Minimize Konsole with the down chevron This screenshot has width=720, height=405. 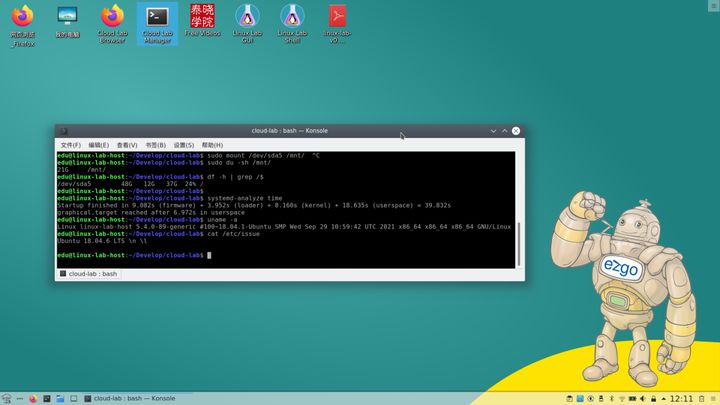click(493, 131)
